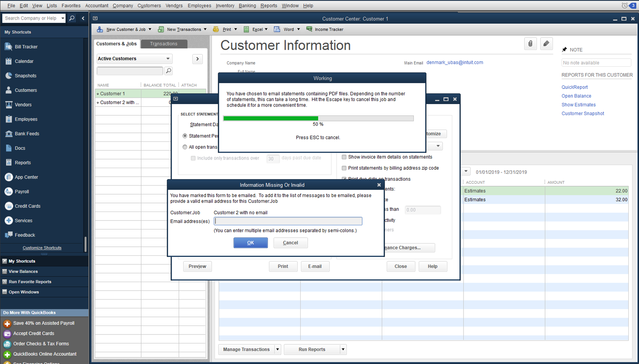Open Reports shortcut in sidebar

click(x=23, y=163)
